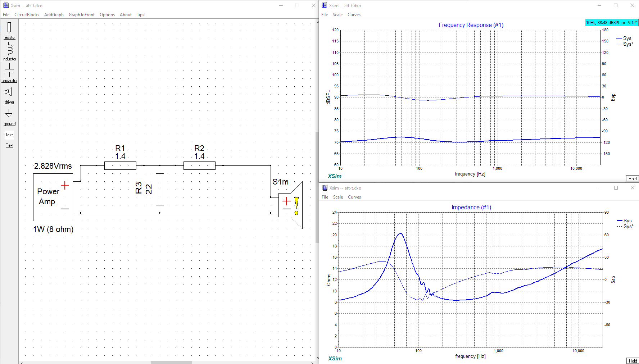Select the ground component tool

[x=9, y=117]
